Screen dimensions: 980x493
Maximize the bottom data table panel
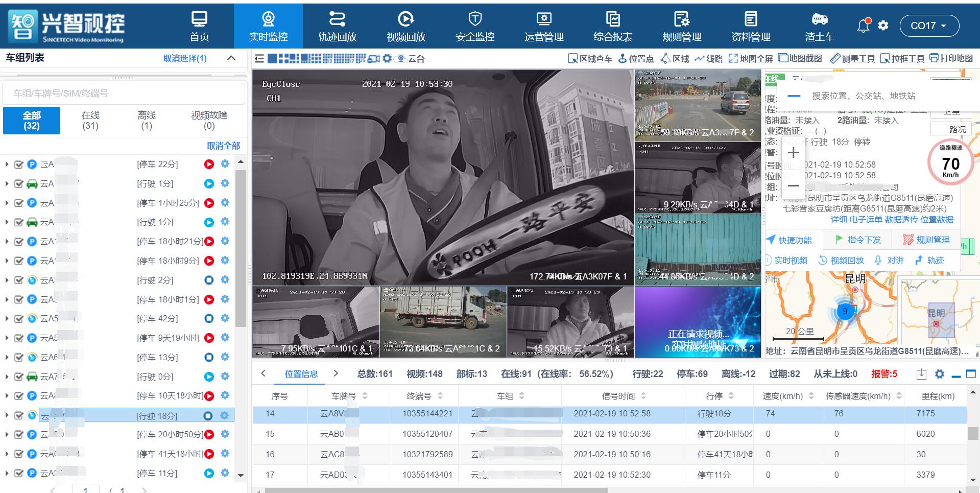pos(971,374)
